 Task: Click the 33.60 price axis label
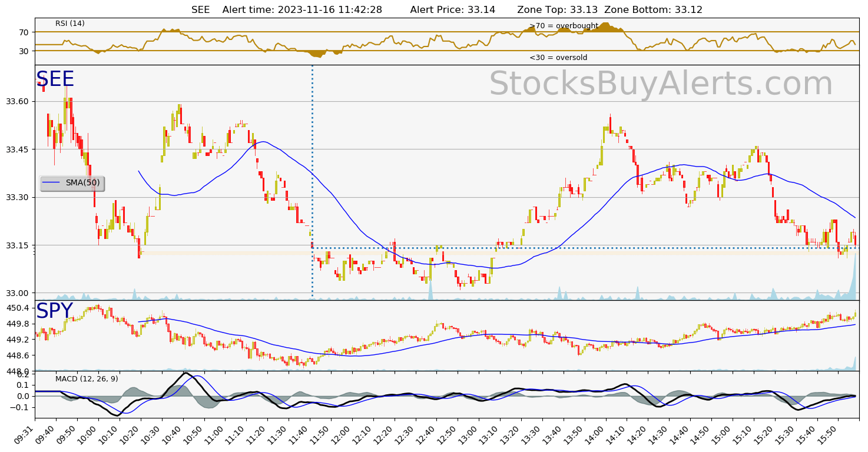pos(18,102)
